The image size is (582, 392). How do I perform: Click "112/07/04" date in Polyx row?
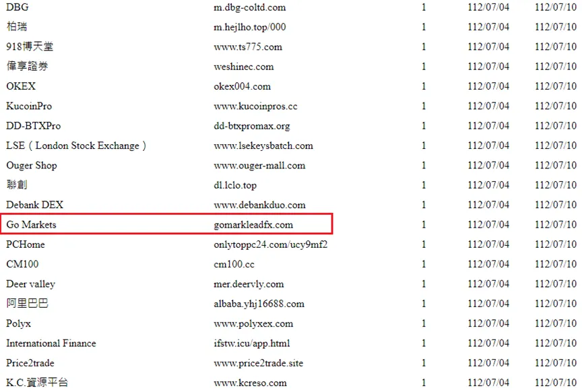coord(488,323)
